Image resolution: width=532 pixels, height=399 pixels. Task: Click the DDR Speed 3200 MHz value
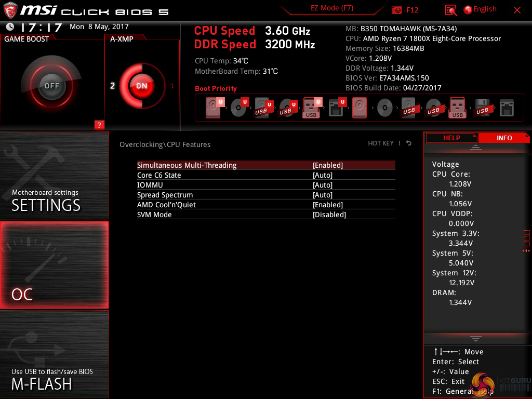click(290, 44)
